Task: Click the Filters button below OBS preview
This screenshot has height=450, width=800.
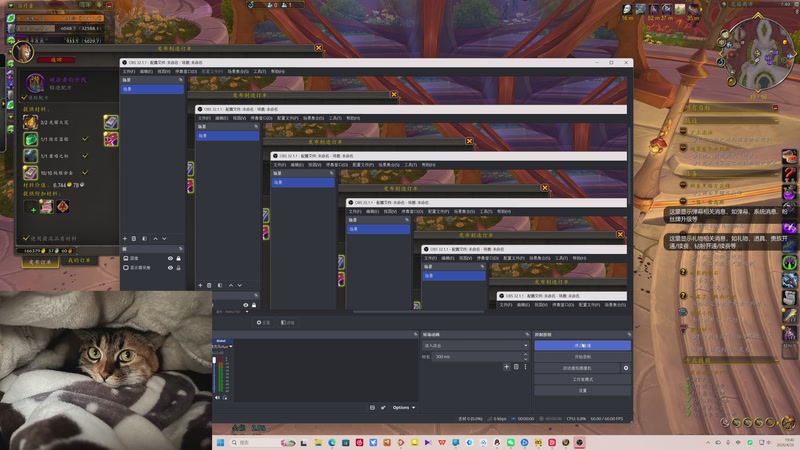Action: point(287,322)
